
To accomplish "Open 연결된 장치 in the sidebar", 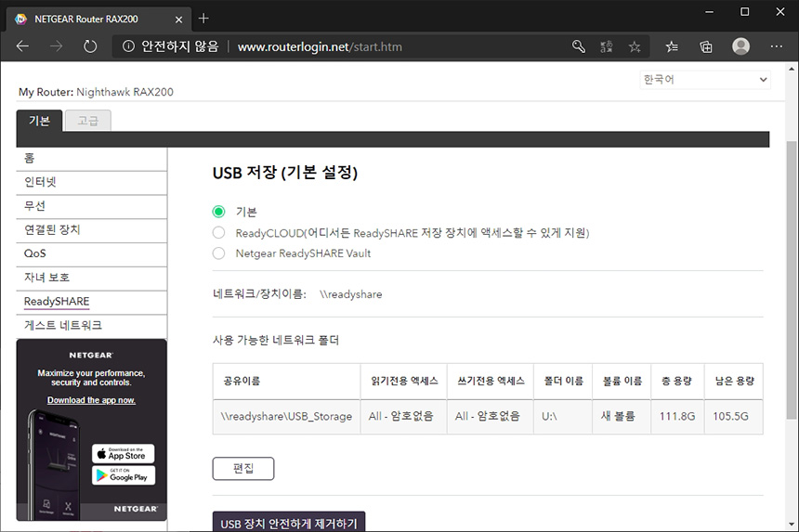I will pyautogui.click(x=92, y=230).
